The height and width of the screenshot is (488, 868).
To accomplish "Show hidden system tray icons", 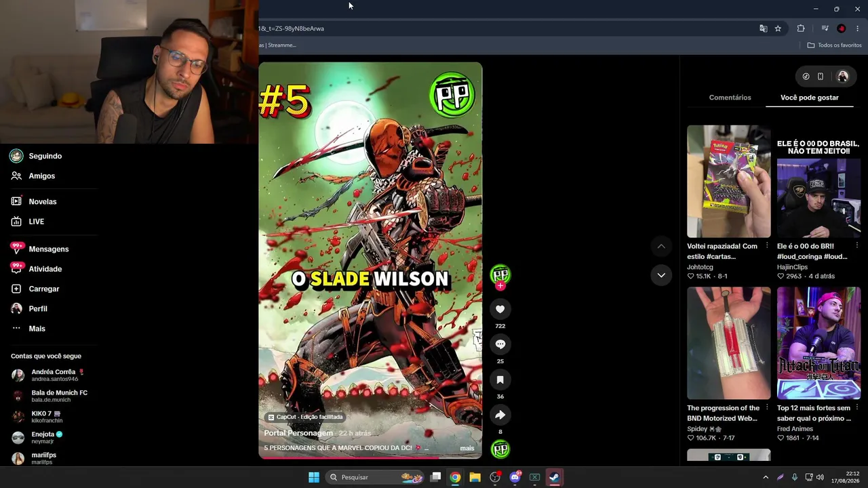I will (x=766, y=477).
